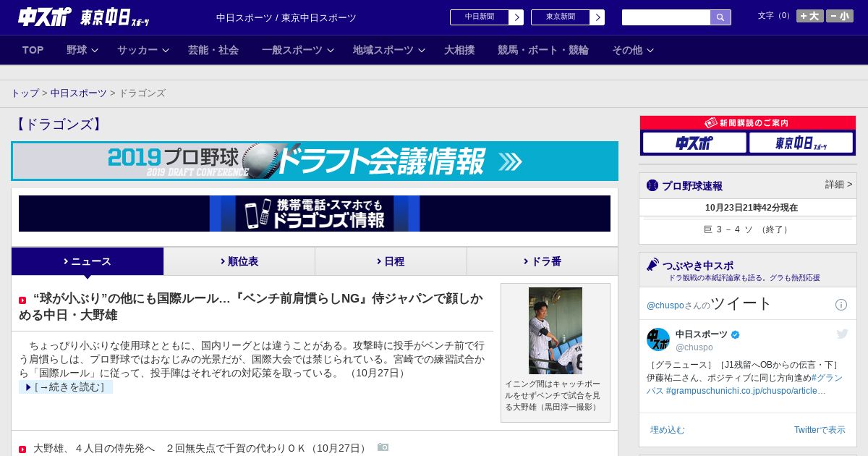Click Twitterで表示 link

820,430
